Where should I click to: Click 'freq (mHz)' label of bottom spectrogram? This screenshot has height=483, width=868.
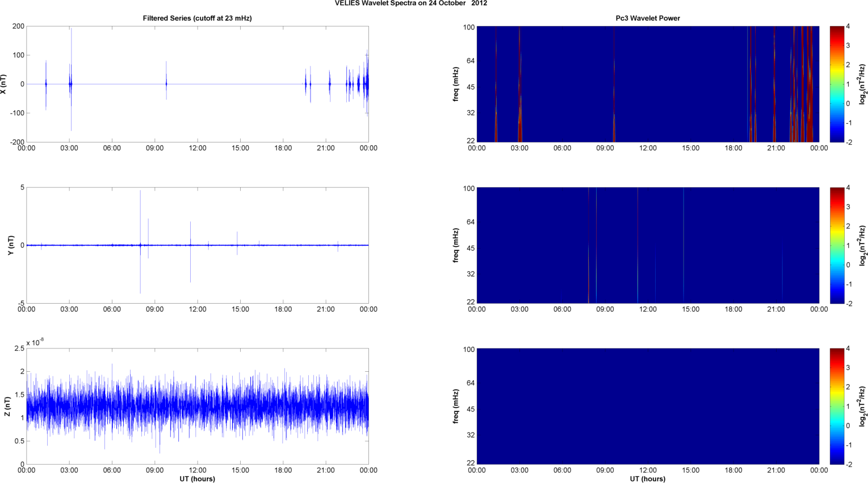[x=456, y=406]
